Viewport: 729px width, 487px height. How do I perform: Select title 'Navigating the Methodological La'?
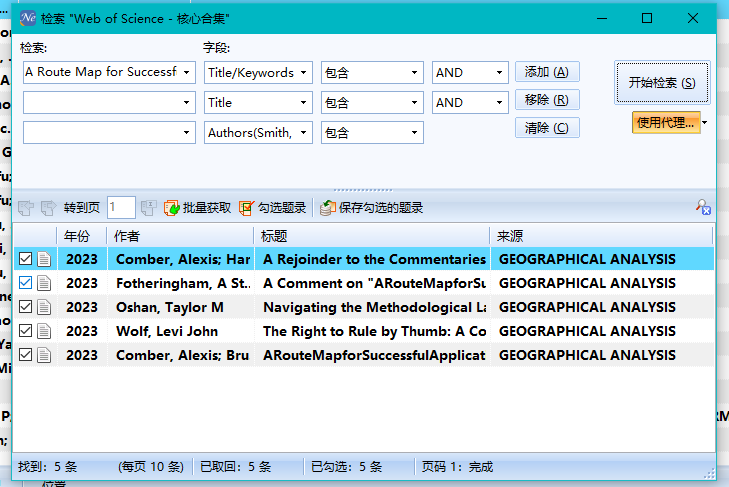(x=374, y=307)
